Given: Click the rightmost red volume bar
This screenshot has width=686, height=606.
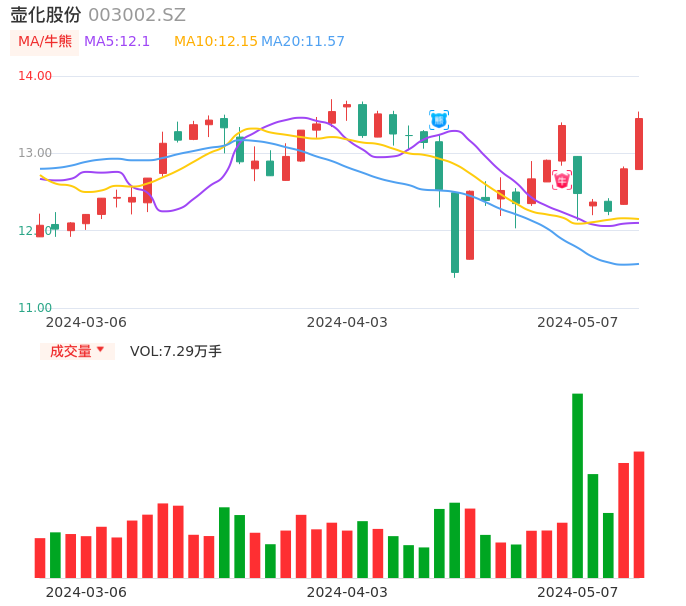Looking at the screenshot, I should [639, 514].
